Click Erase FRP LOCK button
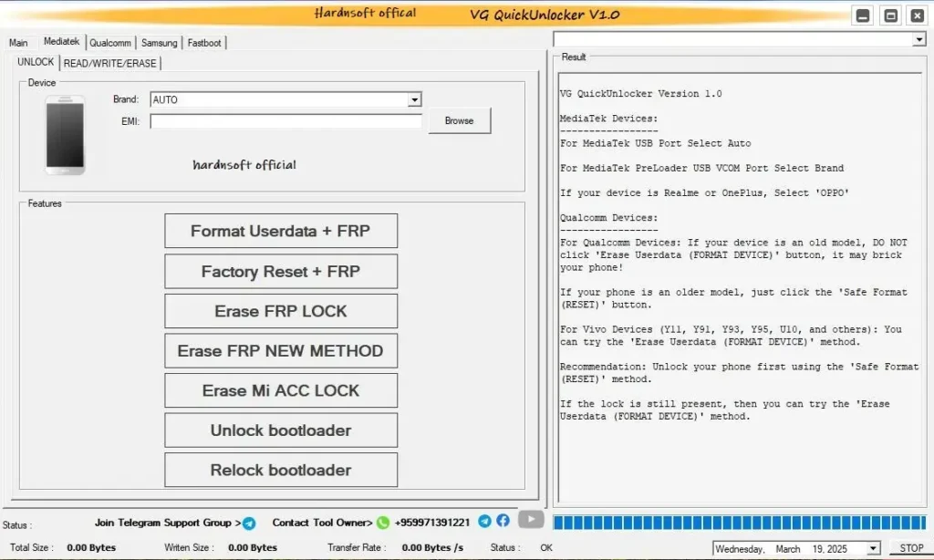This screenshot has width=934, height=560. click(x=281, y=311)
